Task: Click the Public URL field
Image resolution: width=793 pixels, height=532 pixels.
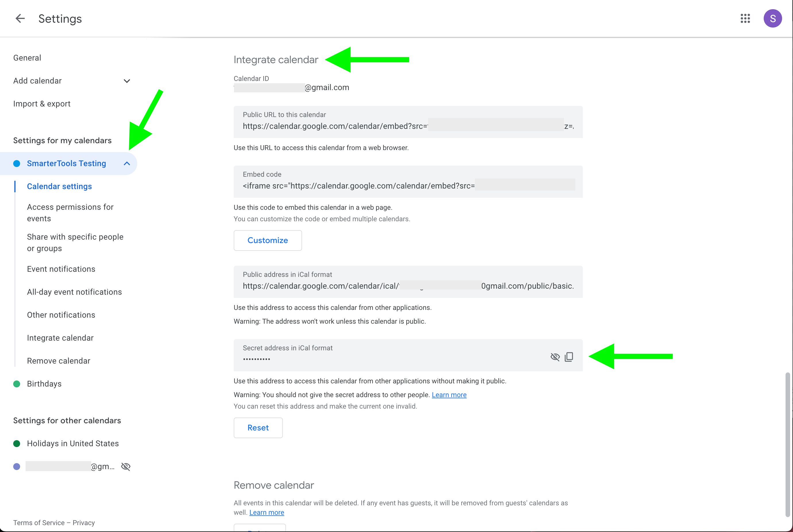Action: 408,122
